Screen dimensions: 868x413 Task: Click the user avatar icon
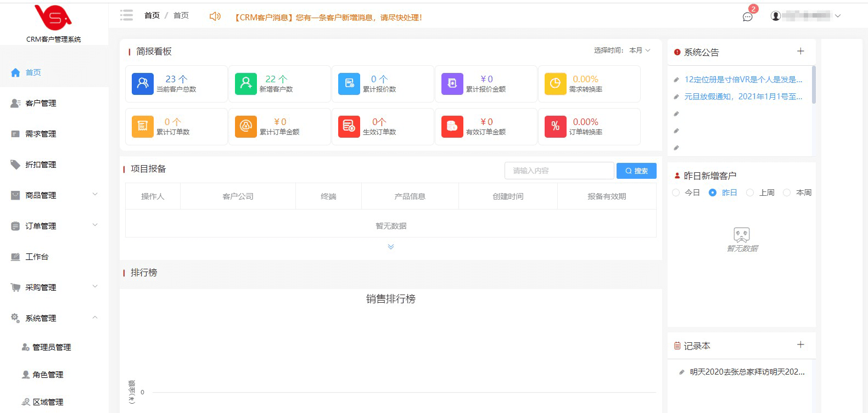(776, 16)
